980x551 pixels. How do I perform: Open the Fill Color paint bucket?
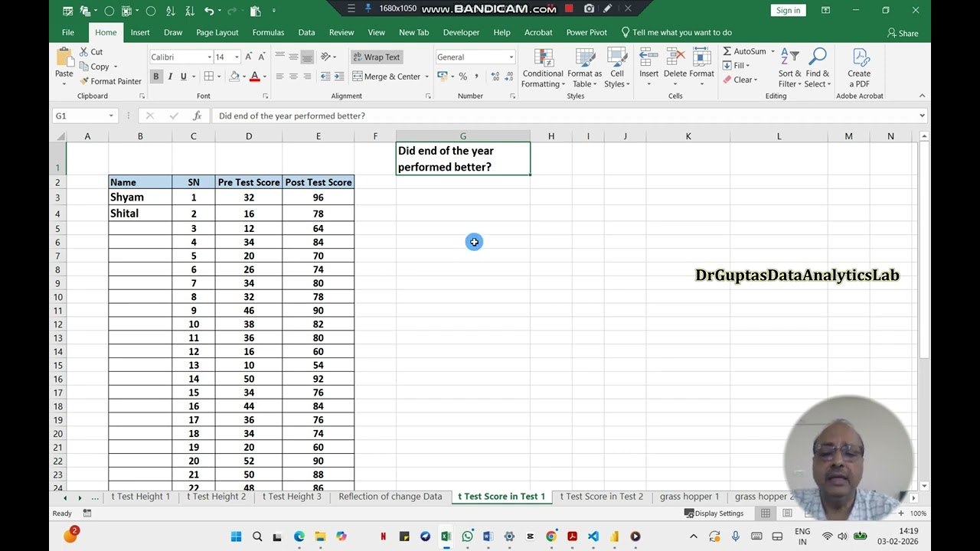234,77
